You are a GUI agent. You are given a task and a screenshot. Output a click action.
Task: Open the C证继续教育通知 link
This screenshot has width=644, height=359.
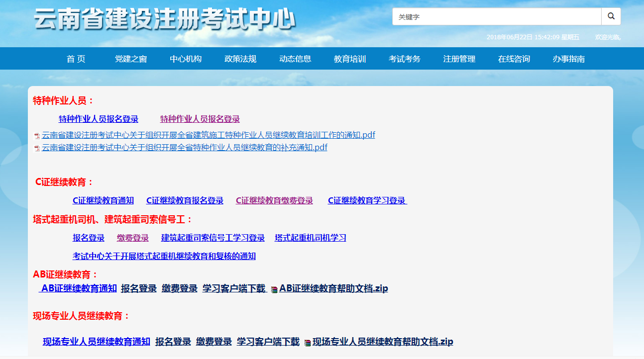point(103,200)
